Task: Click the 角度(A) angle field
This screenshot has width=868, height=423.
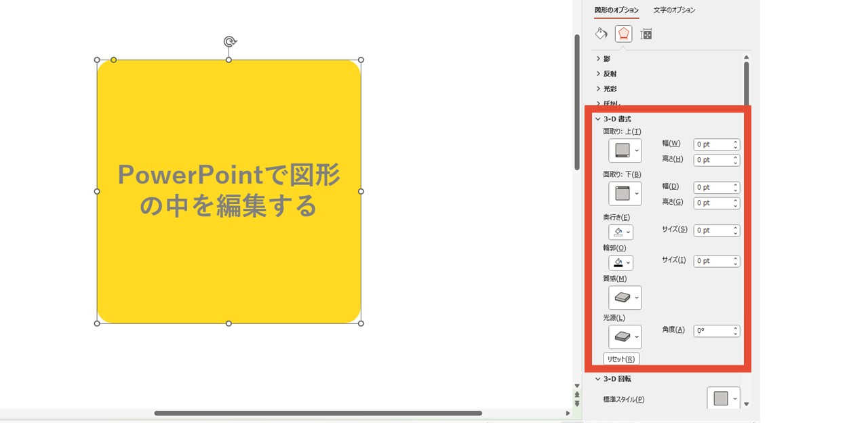Action: 713,331
